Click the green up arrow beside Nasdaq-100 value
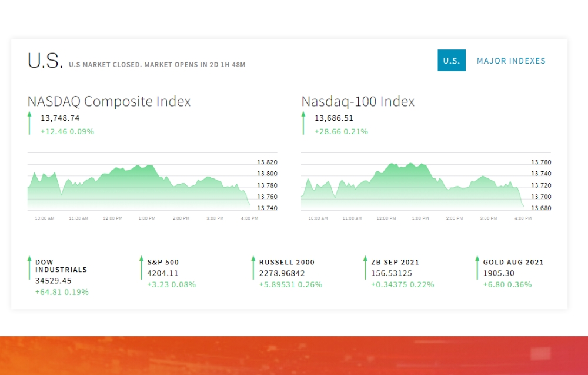 pos(303,123)
